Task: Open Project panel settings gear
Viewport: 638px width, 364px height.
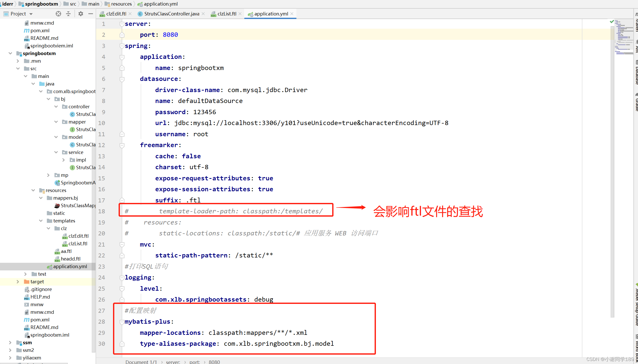Action: tap(81, 14)
